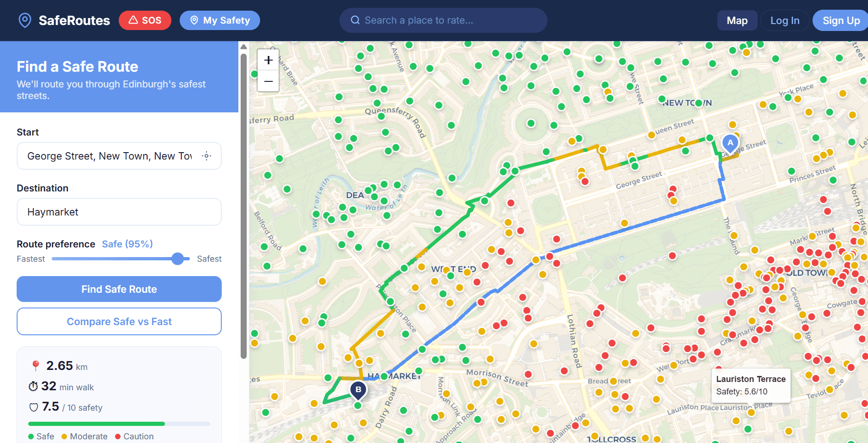This screenshot has height=443, width=868.
Task: Click the 'Find a Safe Route' heading
Action: [x=78, y=67]
